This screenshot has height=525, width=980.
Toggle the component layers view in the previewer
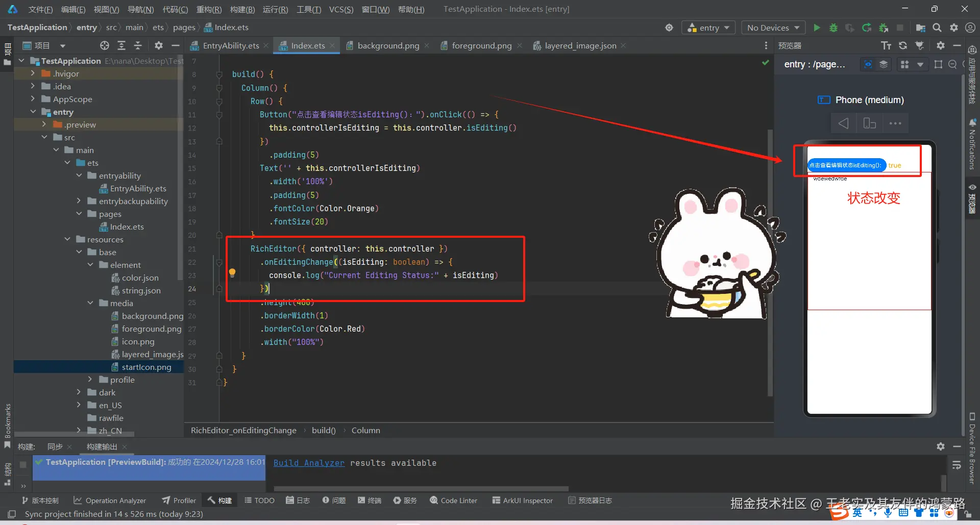coord(884,64)
